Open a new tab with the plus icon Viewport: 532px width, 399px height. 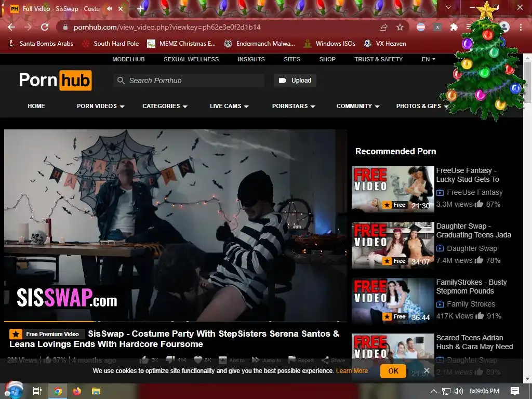(x=140, y=9)
